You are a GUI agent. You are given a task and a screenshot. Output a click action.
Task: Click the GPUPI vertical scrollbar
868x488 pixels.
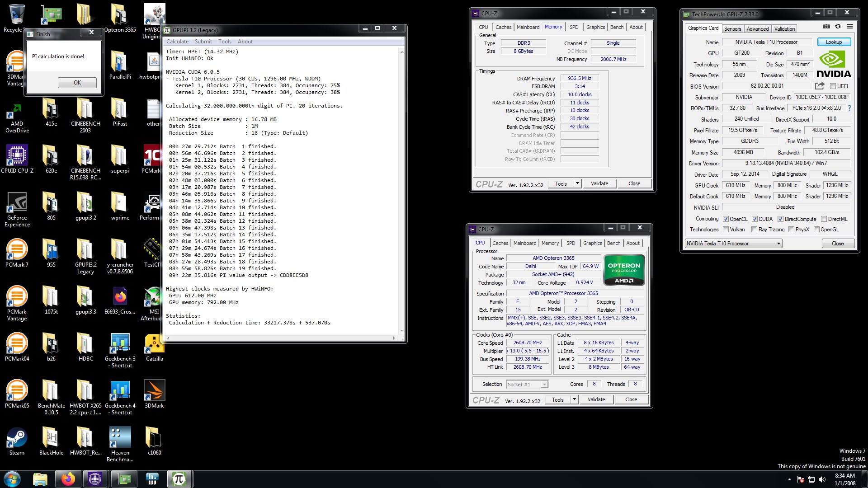point(401,191)
